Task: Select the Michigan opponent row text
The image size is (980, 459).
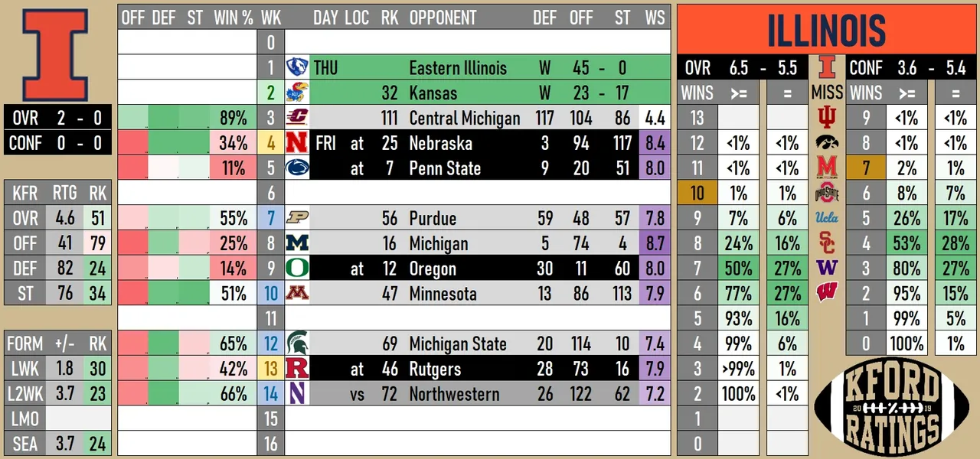Action: click(439, 244)
